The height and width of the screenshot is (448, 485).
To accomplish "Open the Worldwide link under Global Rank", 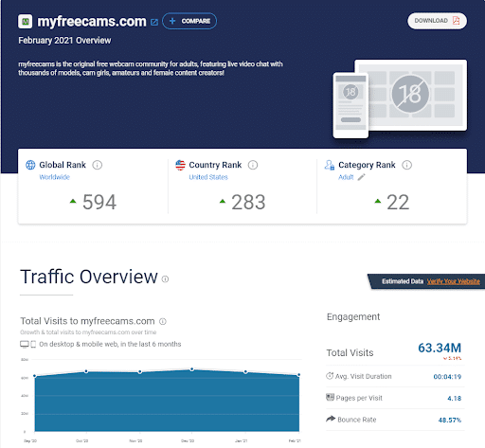I will [54, 177].
